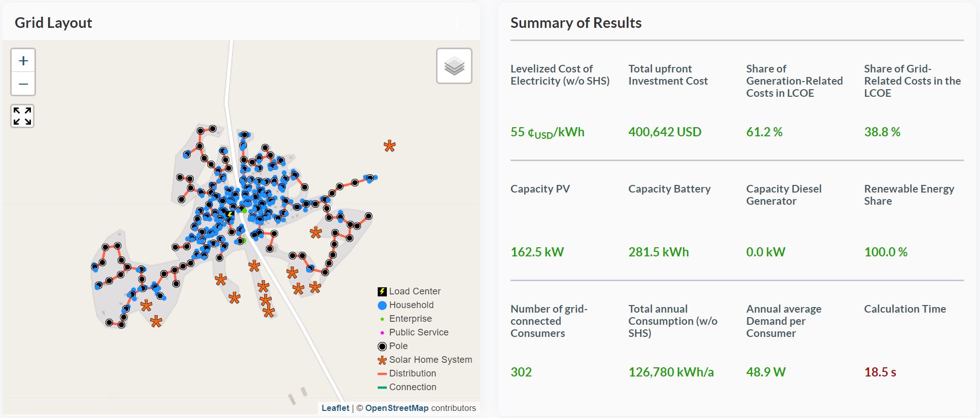Select the '126,780 kWh/a' consumption value
This screenshot has width=980, height=418.
click(671, 372)
